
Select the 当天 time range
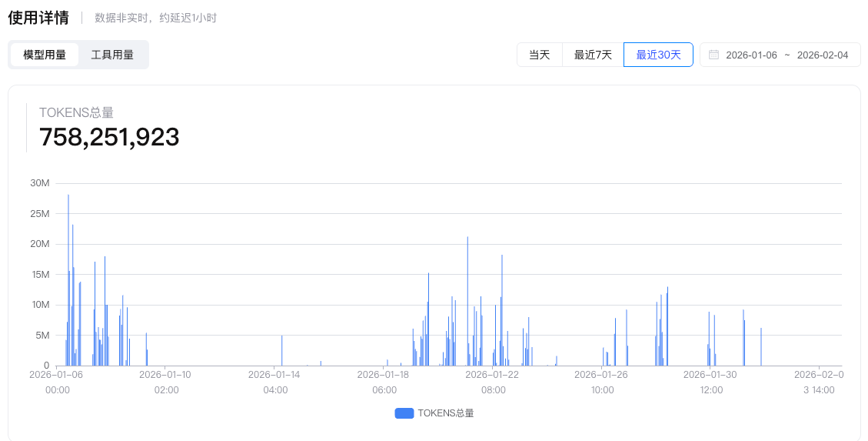[x=539, y=55]
